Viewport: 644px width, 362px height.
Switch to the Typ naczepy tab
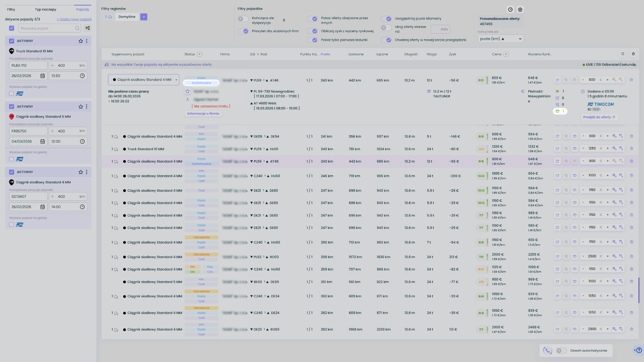46,9
